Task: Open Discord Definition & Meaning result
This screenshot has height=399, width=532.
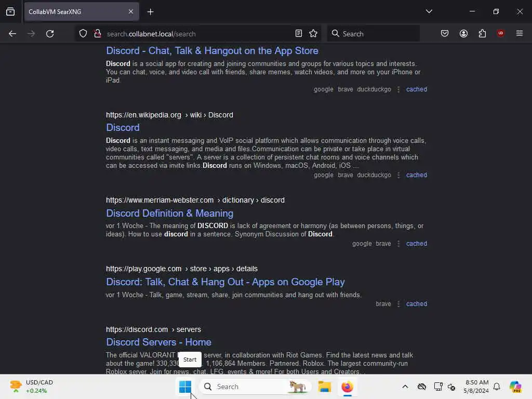Action: 170,213
